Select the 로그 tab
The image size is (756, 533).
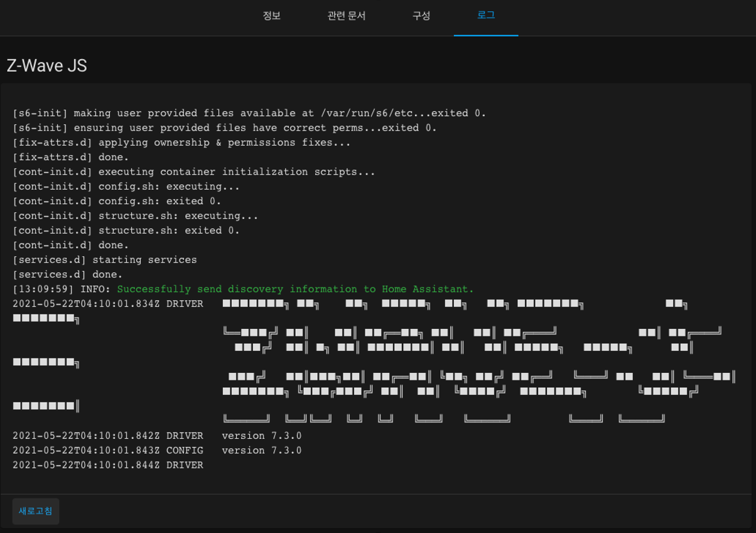point(486,16)
